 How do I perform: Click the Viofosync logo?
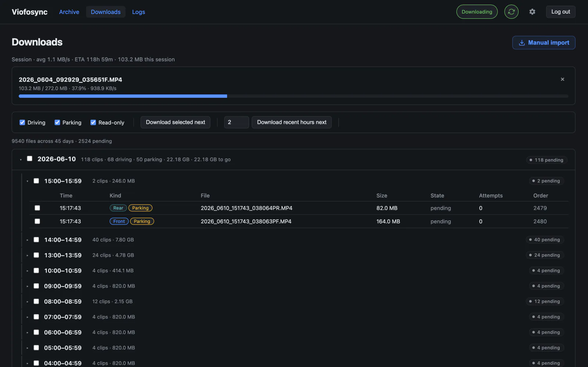30,12
